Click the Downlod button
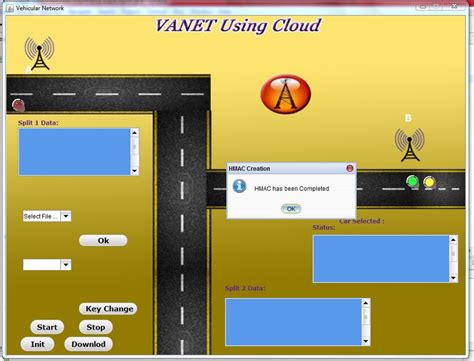Screen dimensions: 474x361 (x=88, y=344)
